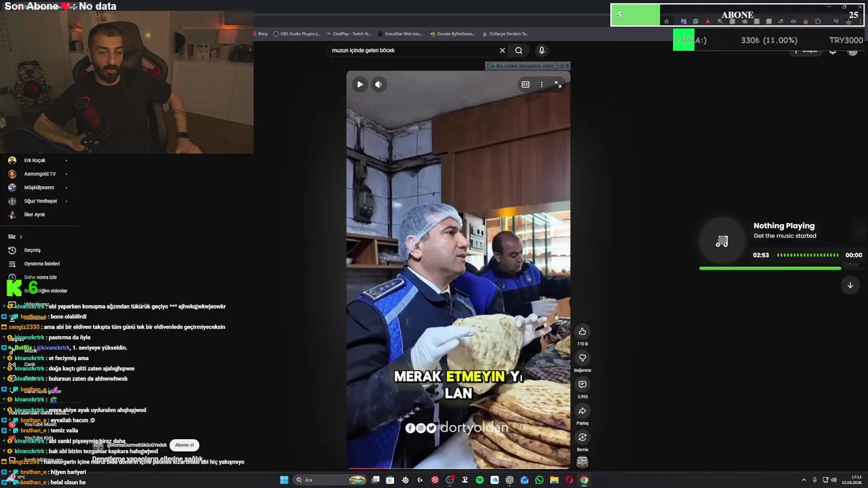The height and width of the screenshot is (488, 868).
Task: Start voice search with microphone icon
Action: [541, 50]
